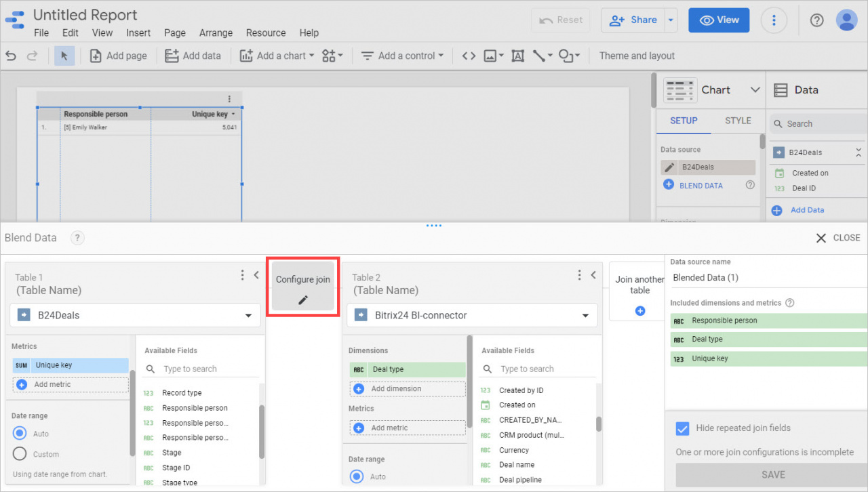This screenshot has height=492, width=868.
Task: Click plus icon to join another table
Action: point(639,311)
